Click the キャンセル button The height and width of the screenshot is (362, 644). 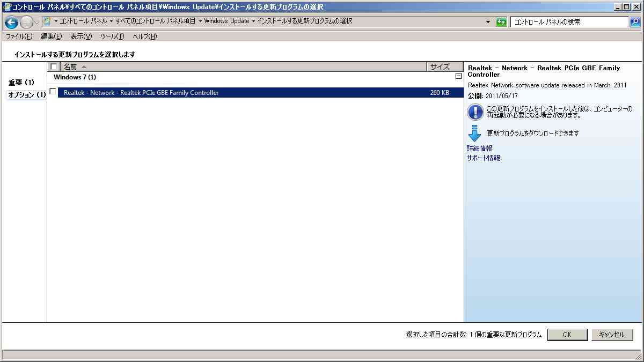(612, 335)
